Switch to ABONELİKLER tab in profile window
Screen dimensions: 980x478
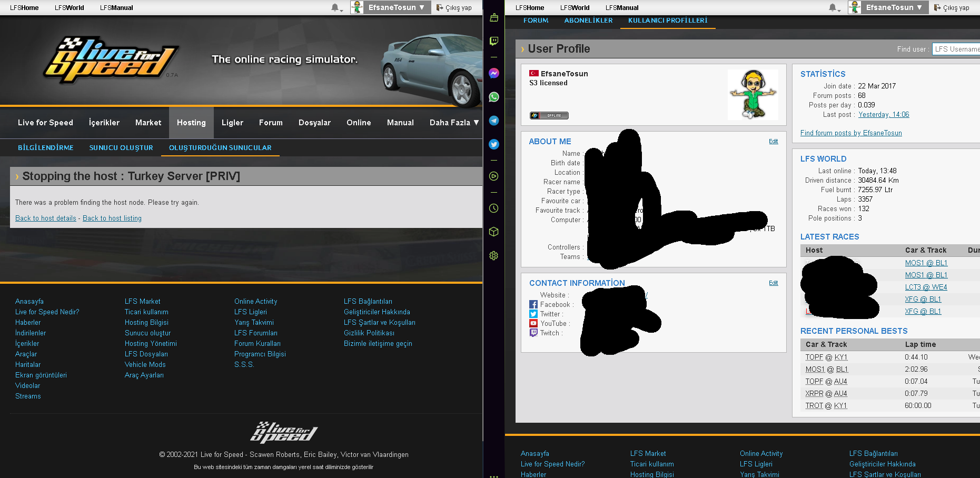coord(588,21)
